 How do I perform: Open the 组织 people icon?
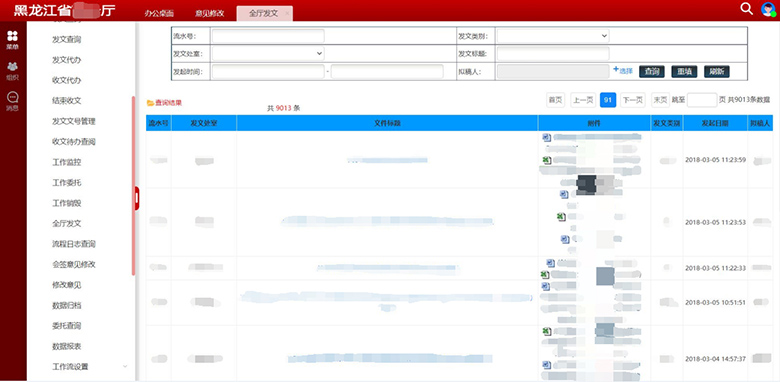click(12, 67)
